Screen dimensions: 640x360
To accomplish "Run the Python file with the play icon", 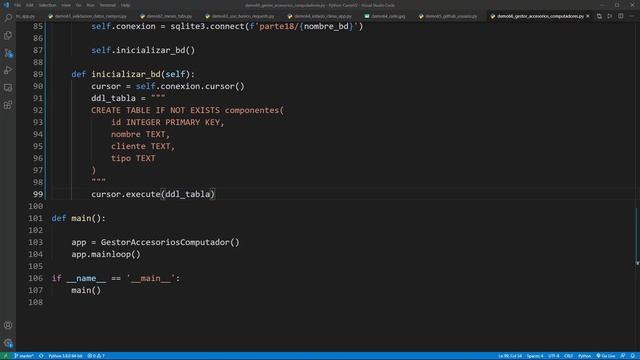I will (x=610, y=16).
